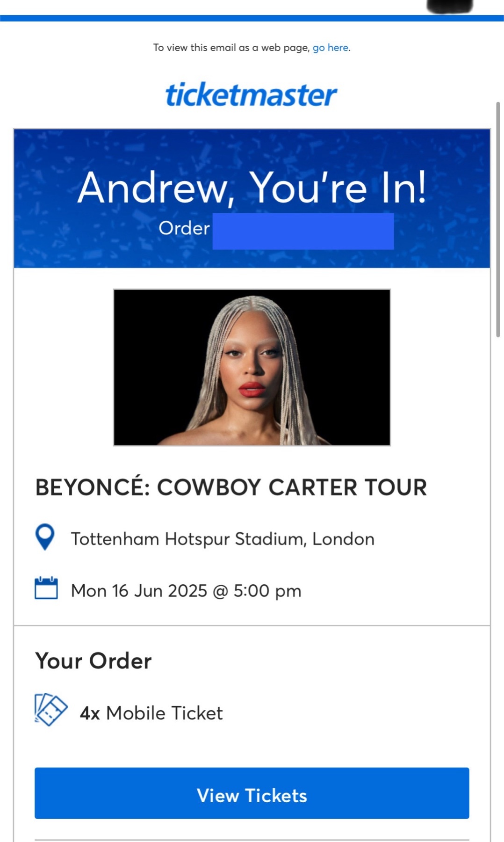Click Tottenham Hotspur Stadium, London venue text
Screen dimensions: 504x842
pyautogui.click(x=223, y=539)
